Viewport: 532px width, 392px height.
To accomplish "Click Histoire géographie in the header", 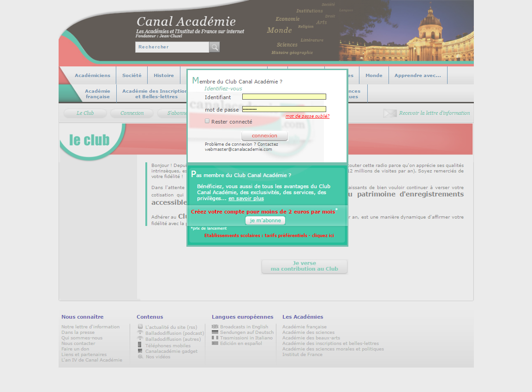I will [x=292, y=53].
